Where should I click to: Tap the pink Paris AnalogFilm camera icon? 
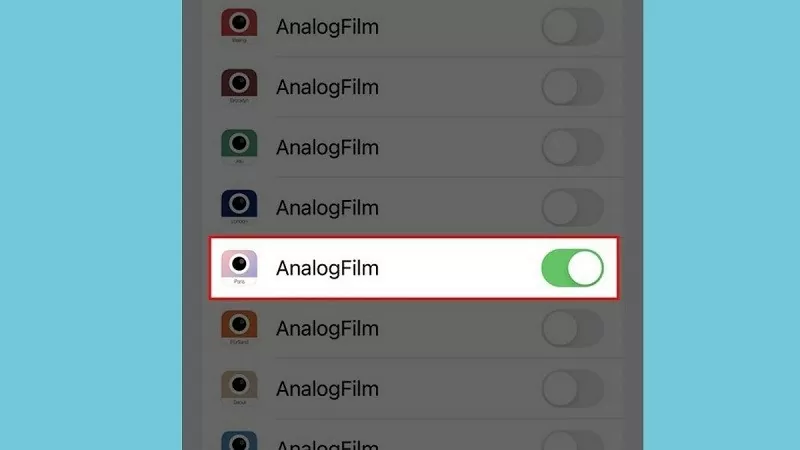click(239, 266)
